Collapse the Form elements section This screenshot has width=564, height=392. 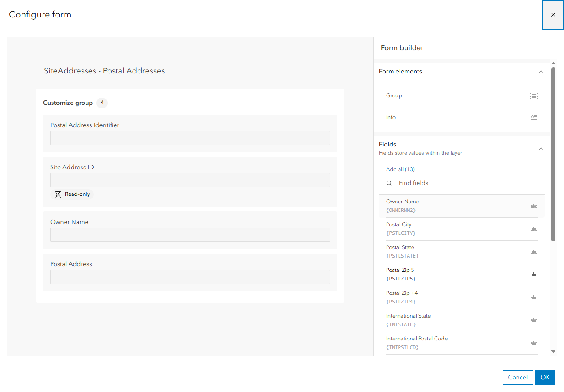(541, 72)
